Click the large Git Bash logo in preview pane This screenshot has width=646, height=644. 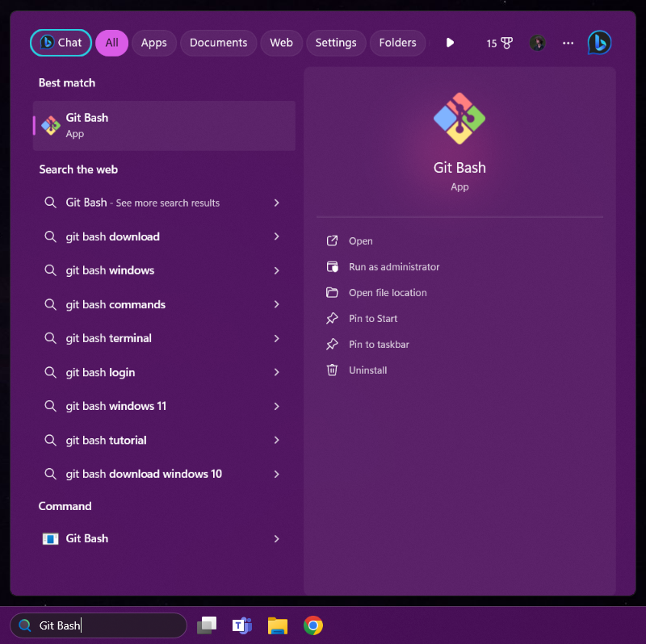tap(459, 119)
